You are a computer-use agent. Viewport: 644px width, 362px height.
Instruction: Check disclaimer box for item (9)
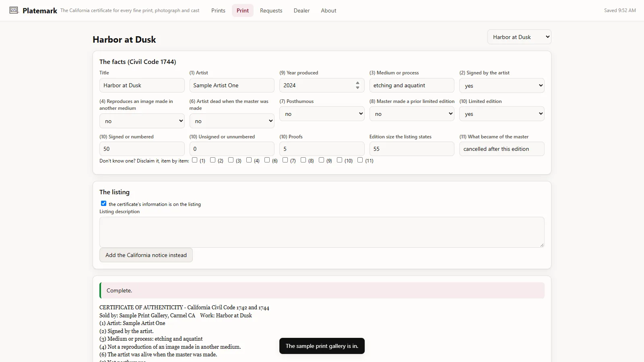click(322, 160)
